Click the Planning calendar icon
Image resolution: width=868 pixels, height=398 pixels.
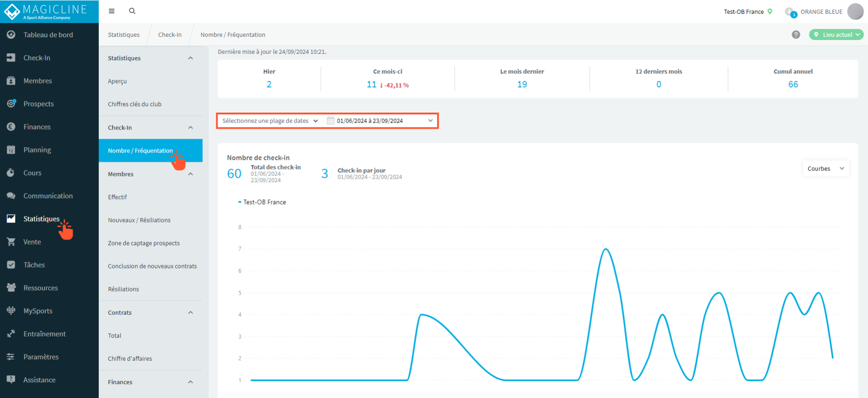point(11,150)
